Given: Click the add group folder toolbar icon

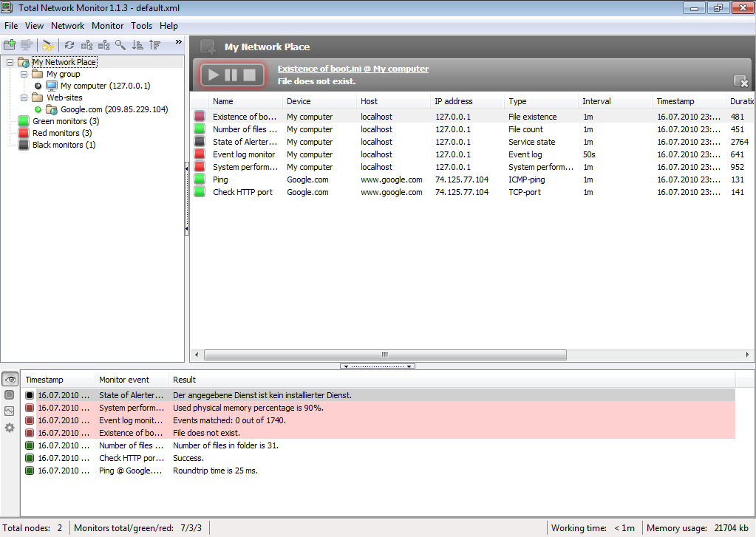Looking at the screenshot, I should (x=10, y=45).
